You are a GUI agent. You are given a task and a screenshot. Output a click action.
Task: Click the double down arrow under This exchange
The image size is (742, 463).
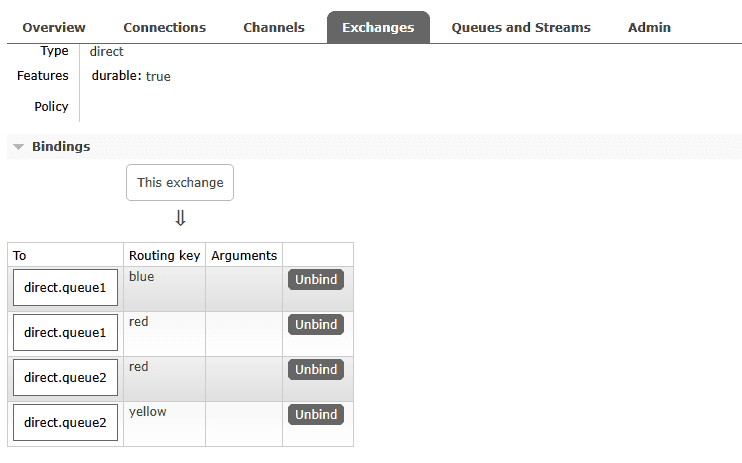click(180, 218)
